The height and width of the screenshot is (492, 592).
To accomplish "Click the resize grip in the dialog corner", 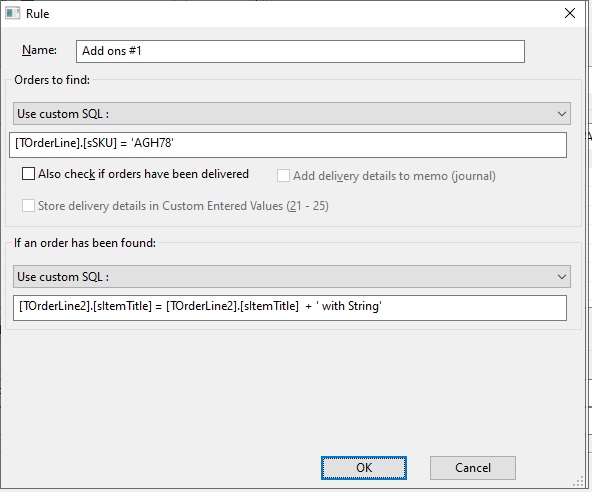I will (579, 482).
